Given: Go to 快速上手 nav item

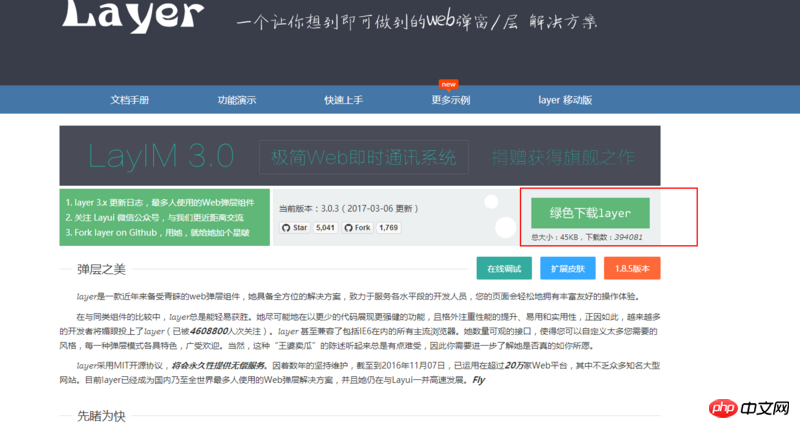Looking at the screenshot, I should pyautogui.click(x=343, y=100).
